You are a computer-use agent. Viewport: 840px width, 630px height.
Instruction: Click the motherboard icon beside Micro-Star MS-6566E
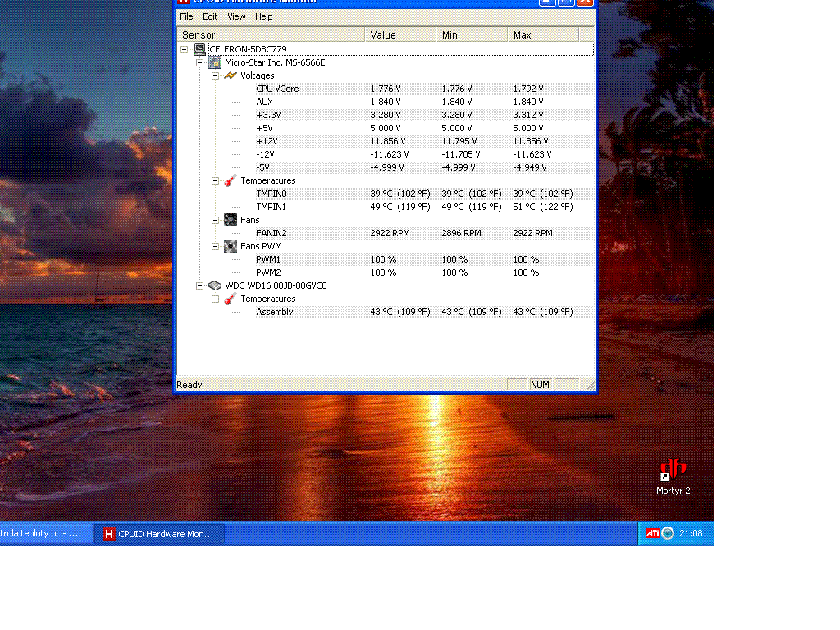215,62
